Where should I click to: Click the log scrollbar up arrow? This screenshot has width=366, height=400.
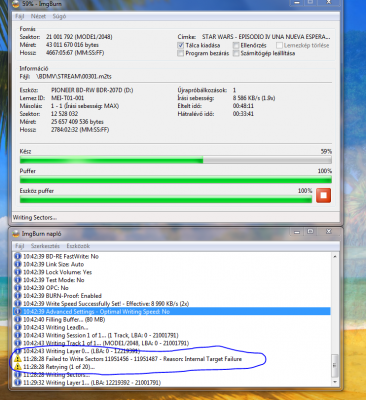(335, 256)
